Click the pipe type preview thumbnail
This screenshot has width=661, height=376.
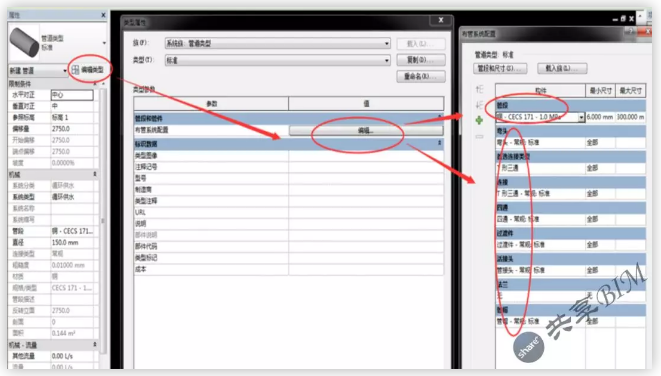tap(24, 42)
